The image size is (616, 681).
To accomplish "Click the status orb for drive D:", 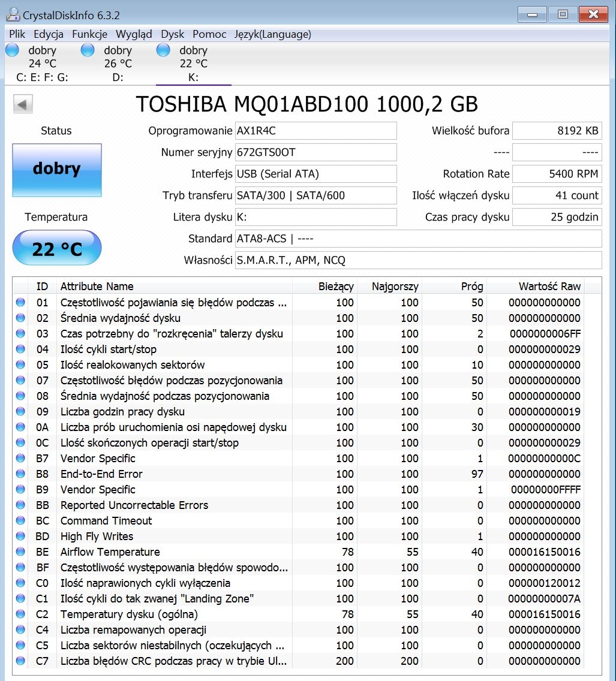I will coord(88,50).
